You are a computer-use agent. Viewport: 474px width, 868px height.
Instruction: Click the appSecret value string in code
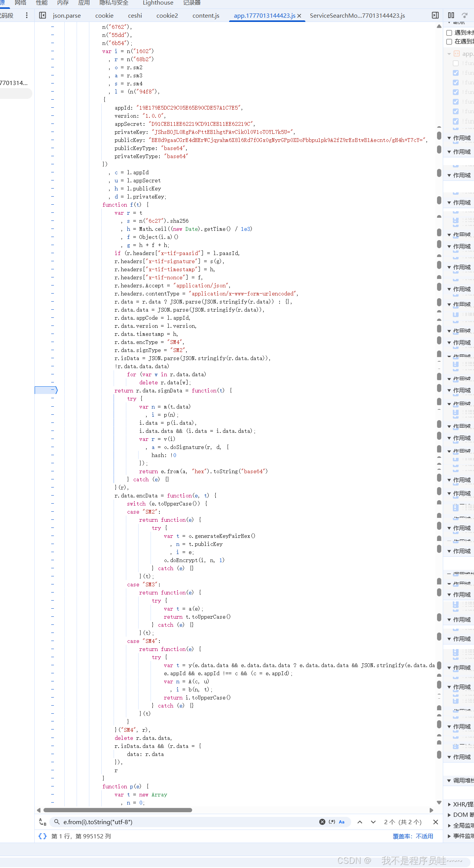click(x=201, y=124)
